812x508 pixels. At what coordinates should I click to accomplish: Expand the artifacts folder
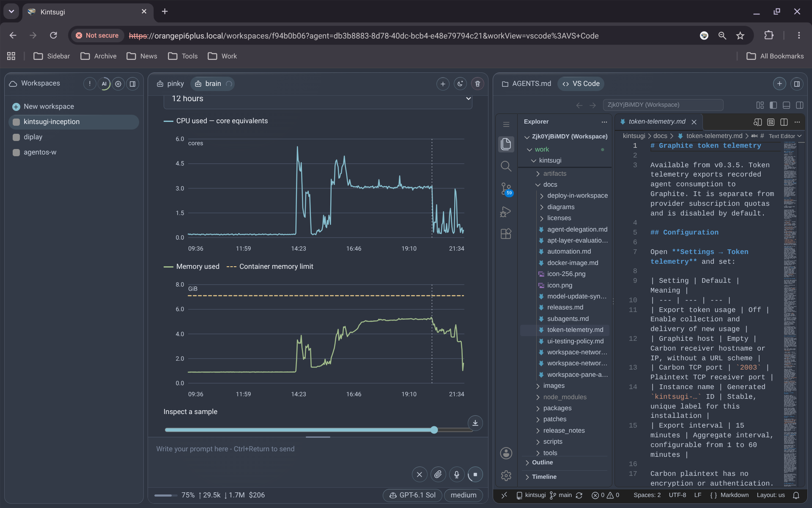(x=554, y=174)
